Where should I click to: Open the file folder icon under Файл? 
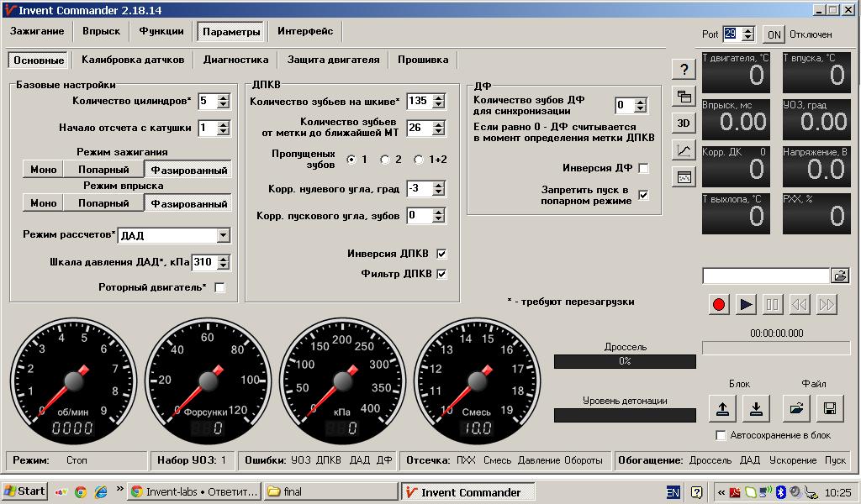[x=796, y=408]
